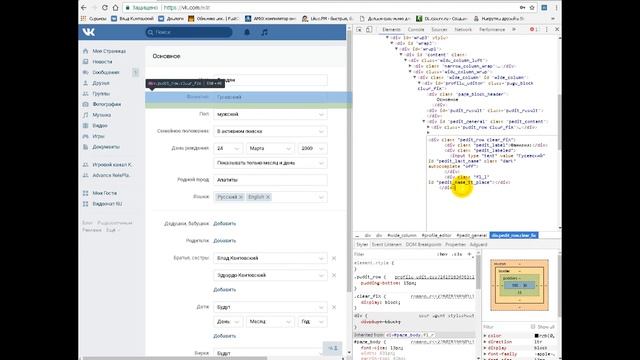The width and height of the screenshot is (640, 360).
Task: Click the VK search field Поиск
Action: [189, 32]
